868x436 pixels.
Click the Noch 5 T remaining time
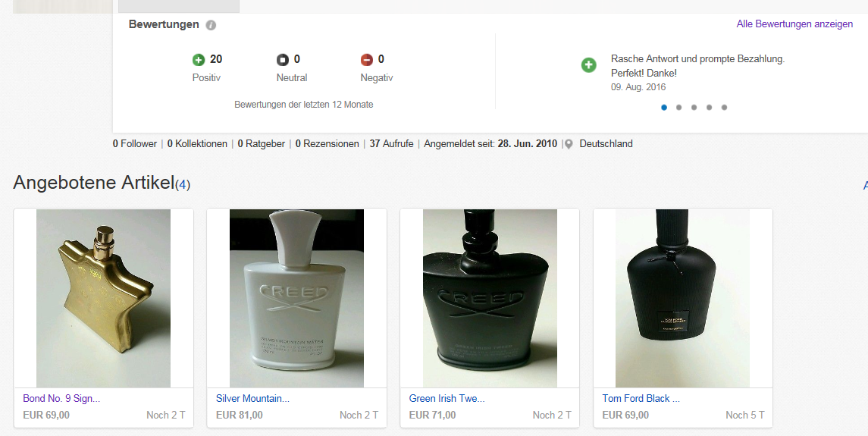745,415
